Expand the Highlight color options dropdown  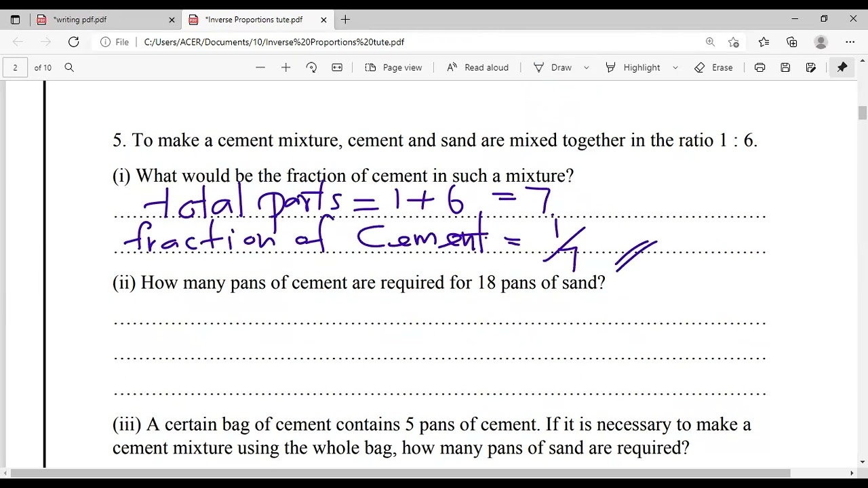675,67
